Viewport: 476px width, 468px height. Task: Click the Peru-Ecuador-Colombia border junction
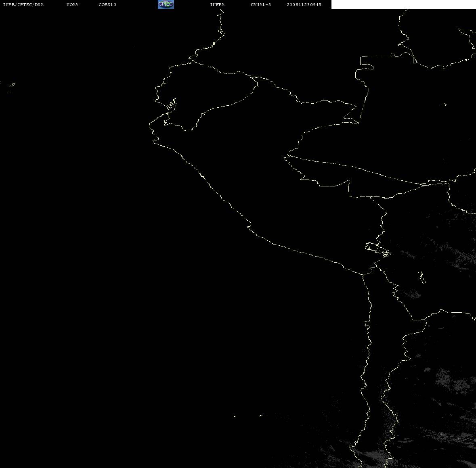[x=254, y=78]
